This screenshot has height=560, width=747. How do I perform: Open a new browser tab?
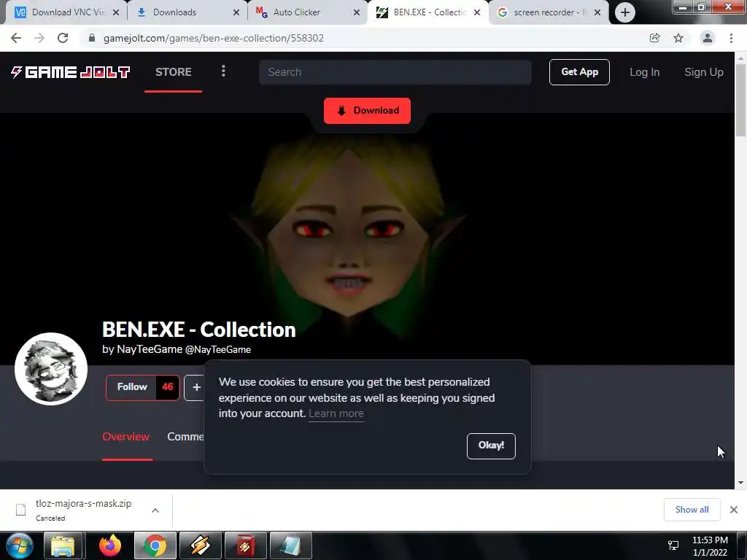(625, 13)
